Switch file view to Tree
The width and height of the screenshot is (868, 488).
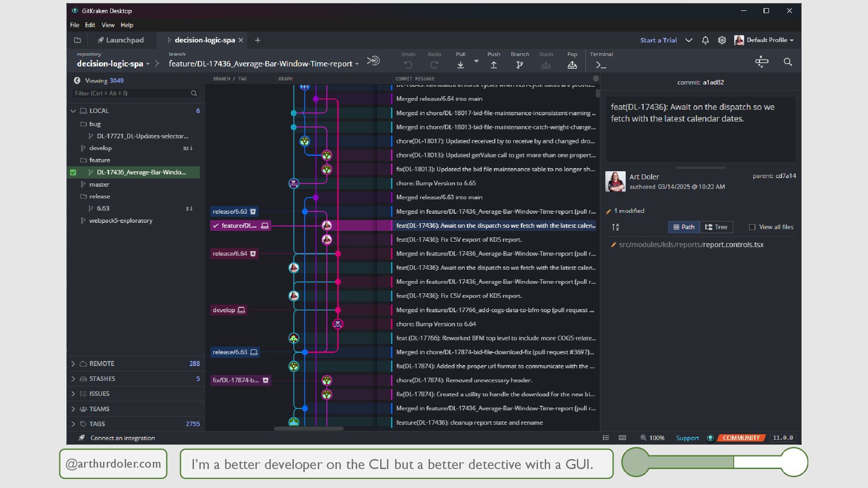[x=717, y=227]
